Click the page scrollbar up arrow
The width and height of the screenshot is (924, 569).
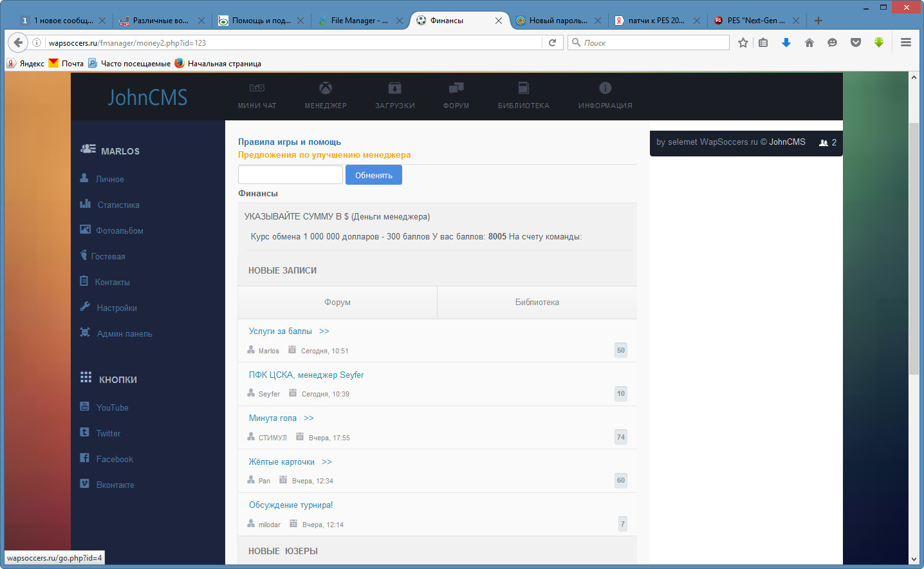(914, 77)
